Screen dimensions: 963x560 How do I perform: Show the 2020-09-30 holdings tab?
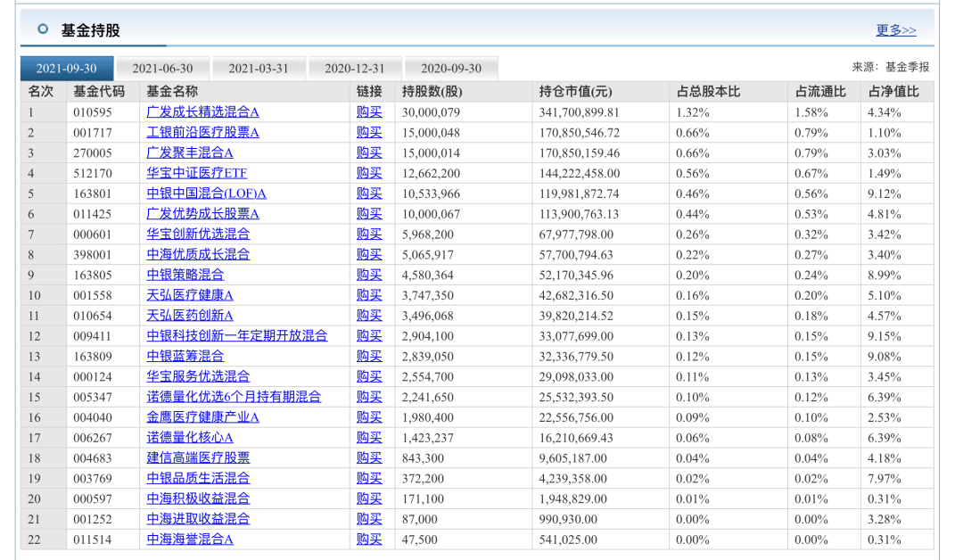(x=451, y=68)
